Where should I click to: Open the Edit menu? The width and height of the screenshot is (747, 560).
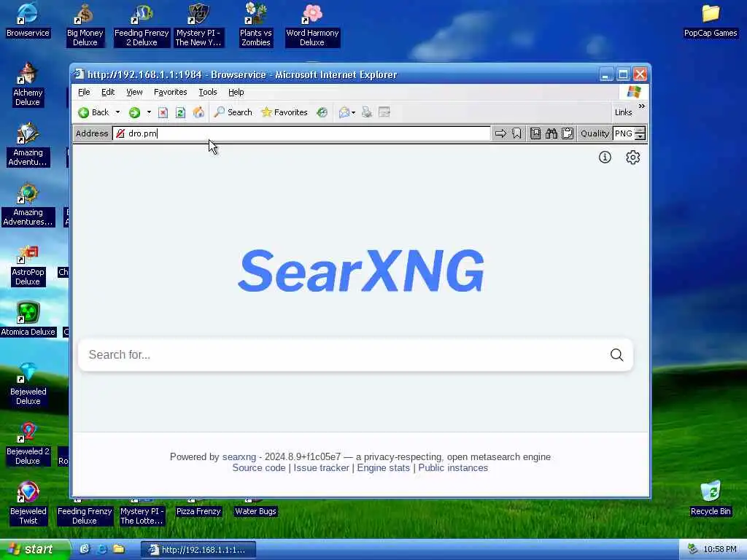coord(108,92)
